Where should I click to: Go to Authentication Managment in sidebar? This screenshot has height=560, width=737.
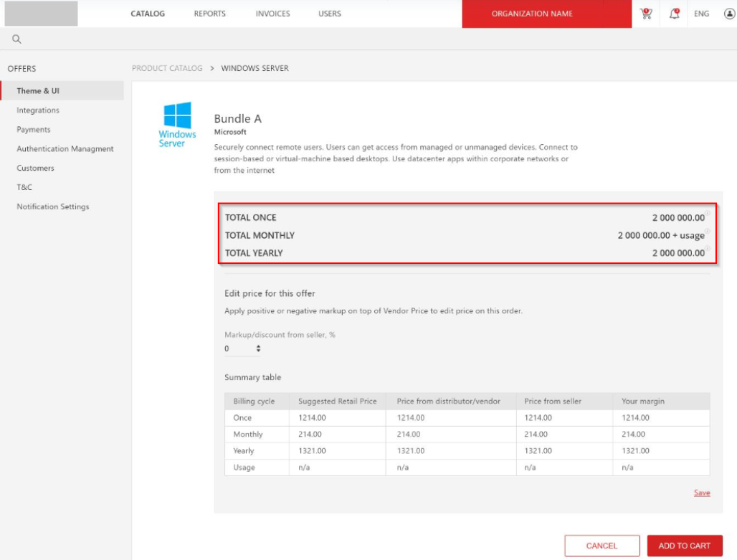pos(65,148)
